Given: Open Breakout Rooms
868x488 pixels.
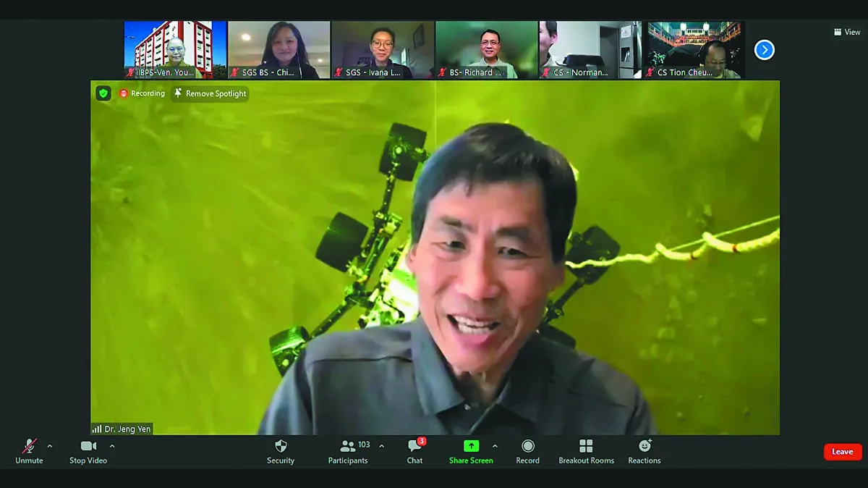Looking at the screenshot, I should click(x=586, y=451).
